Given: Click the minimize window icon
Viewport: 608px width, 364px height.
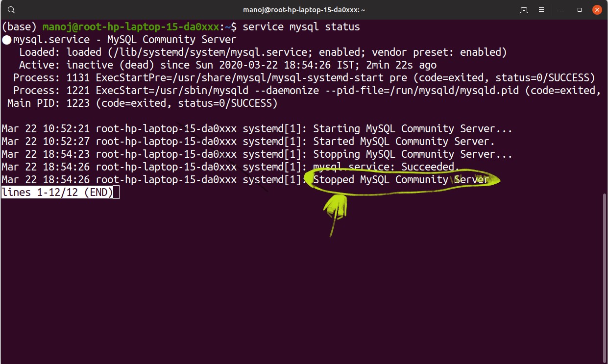Looking at the screenshot, I should tap(561, 9).
